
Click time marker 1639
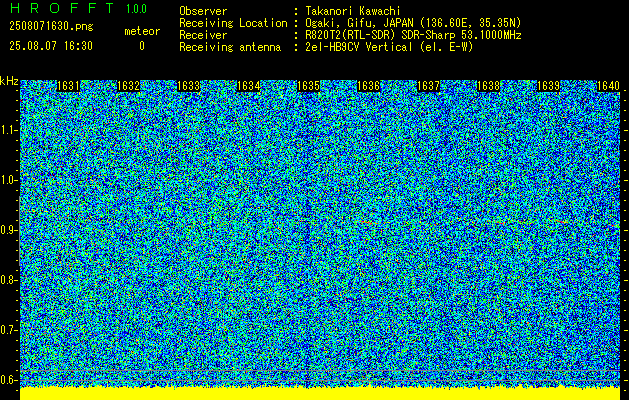coord(548,86)
